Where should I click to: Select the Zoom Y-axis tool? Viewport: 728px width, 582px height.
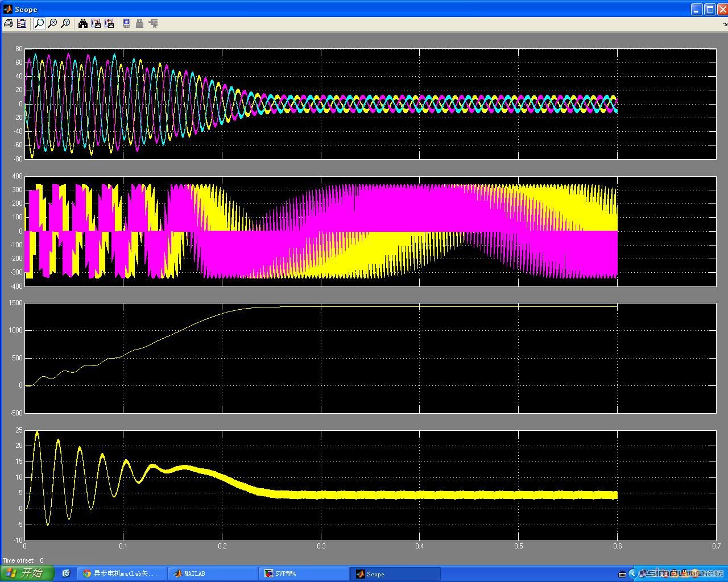tap(65, 23)
